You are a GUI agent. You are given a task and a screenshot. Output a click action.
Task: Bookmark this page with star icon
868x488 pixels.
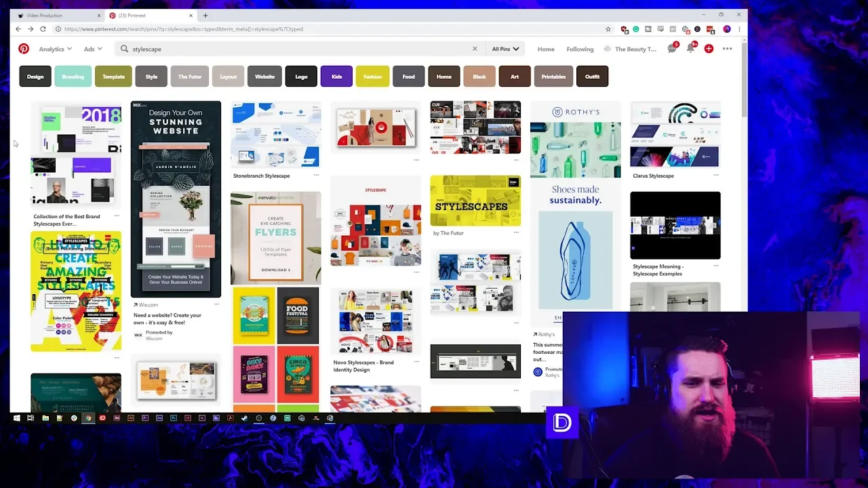608,29
